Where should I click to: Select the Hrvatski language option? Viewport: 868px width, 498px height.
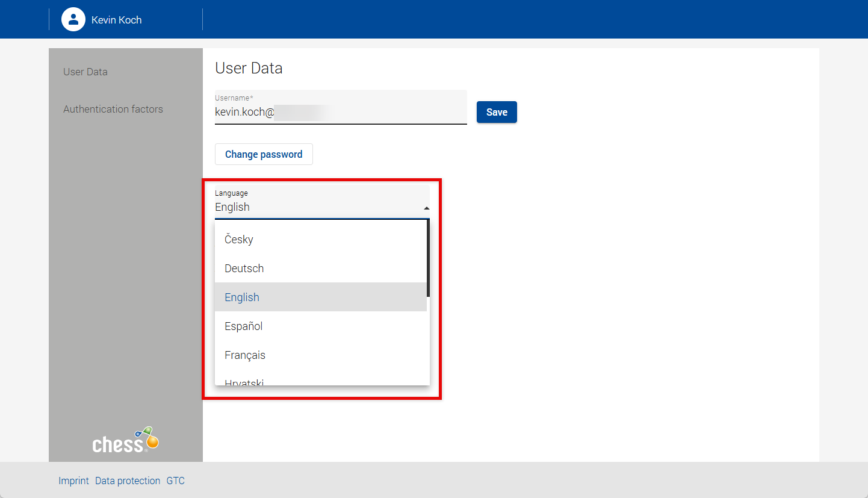pos(244,381)
